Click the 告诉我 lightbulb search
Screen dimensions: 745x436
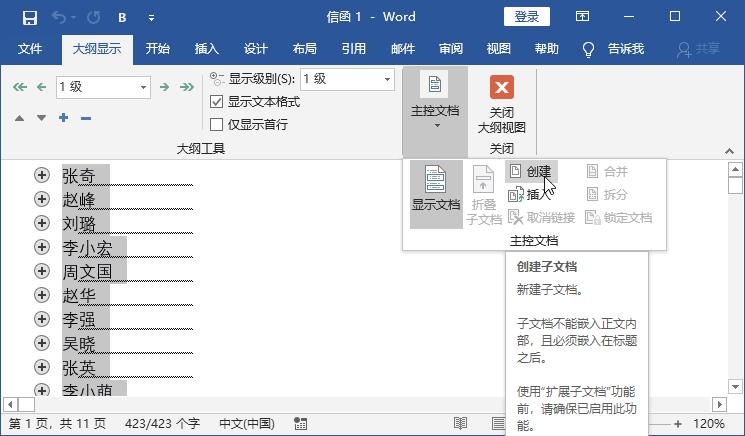point(613,48)
